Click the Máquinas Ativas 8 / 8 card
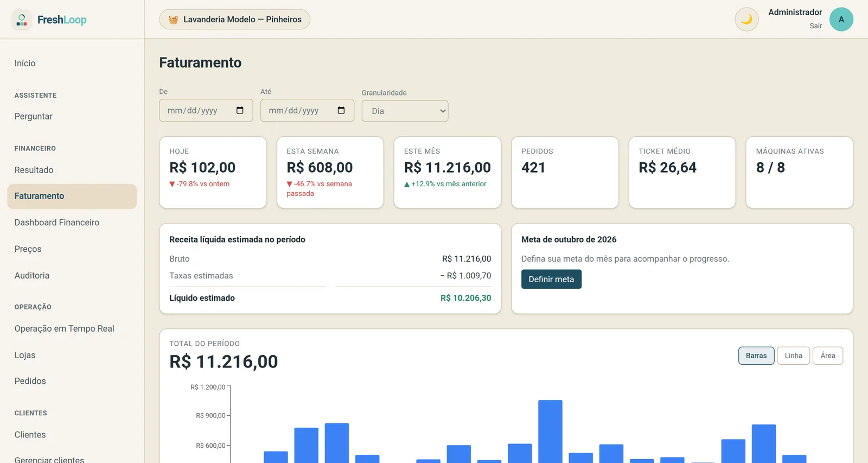868x463 pixels. point(800,172)
